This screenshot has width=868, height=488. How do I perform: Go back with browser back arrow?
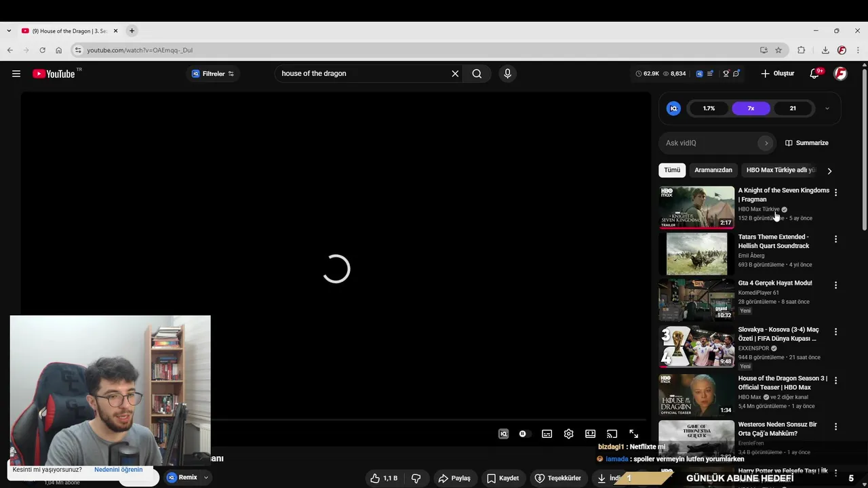pyautogui.click(x=9, y=50)
